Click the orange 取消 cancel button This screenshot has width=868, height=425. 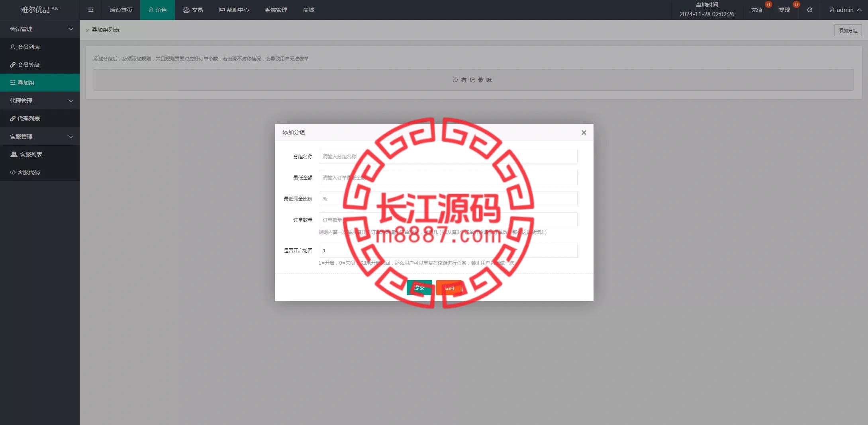tap(449, 288)
